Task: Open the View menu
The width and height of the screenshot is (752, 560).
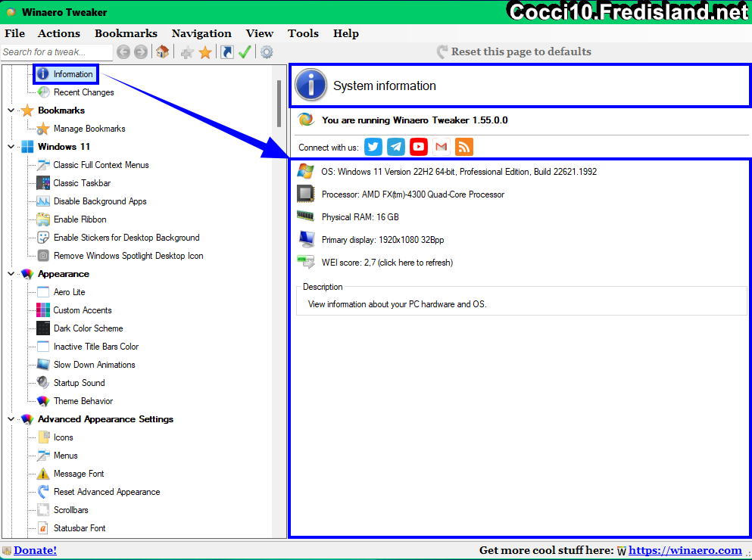Action: click(x=260, y=33)
